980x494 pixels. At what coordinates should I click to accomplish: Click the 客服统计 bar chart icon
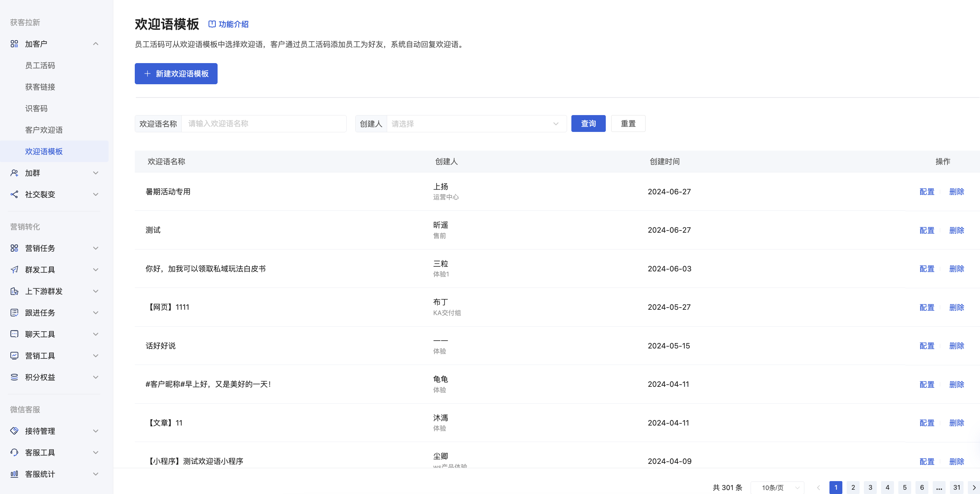14,474
